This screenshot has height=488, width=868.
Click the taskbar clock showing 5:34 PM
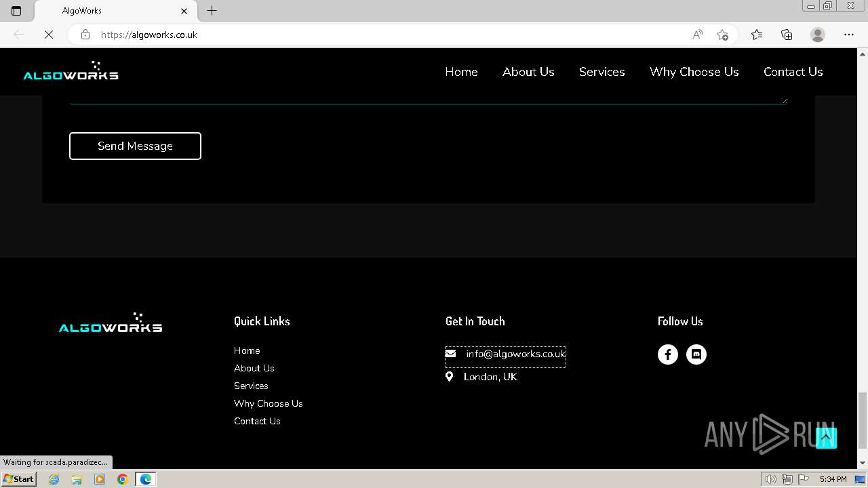833,479
